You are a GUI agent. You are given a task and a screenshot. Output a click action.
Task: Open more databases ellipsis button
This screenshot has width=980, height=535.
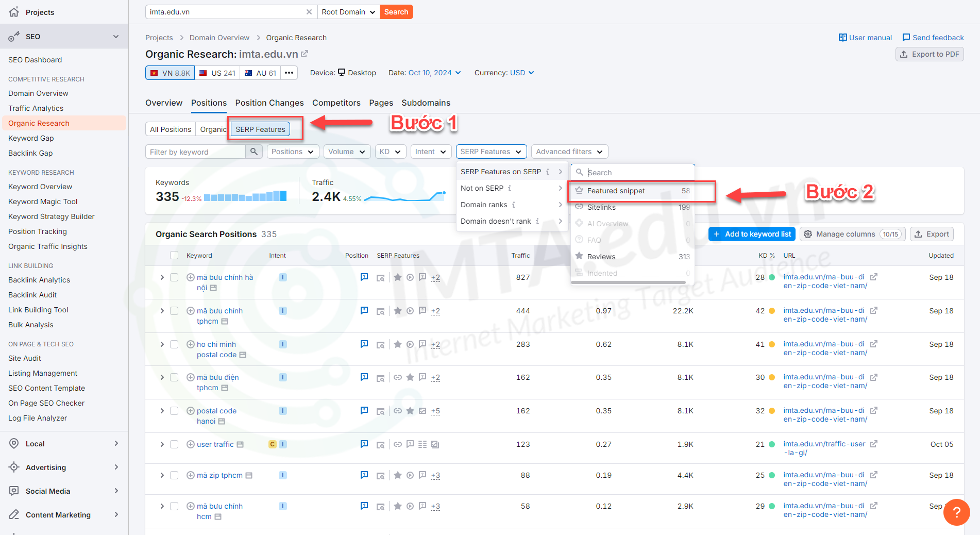pos(289,73)
